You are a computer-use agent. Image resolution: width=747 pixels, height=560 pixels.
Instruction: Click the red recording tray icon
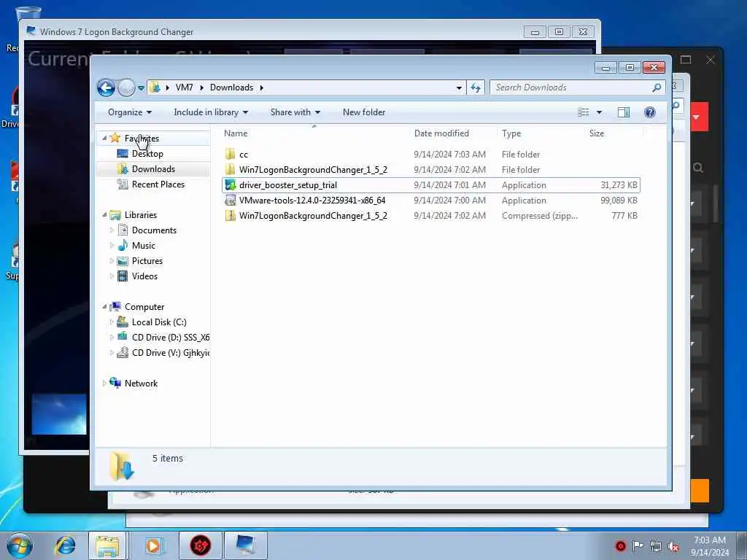click(620, 546)
